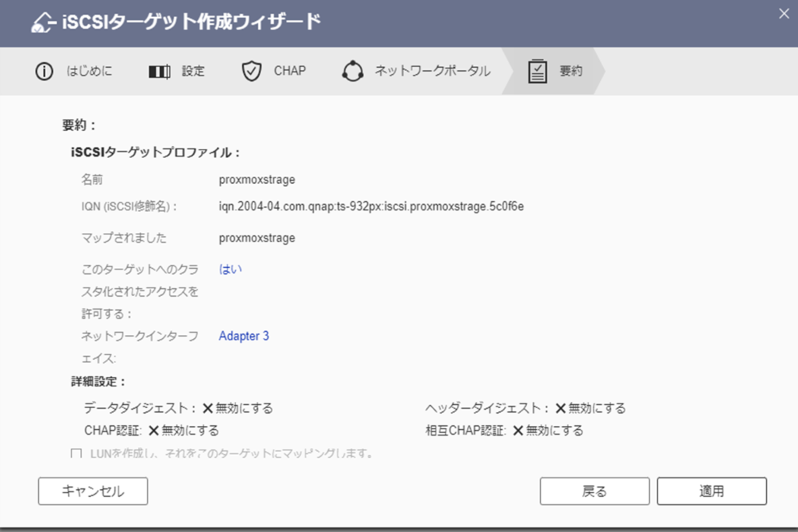This screenshot has height=532, width=798.
Task: Switch to the 設定 step
Action: 193,72
